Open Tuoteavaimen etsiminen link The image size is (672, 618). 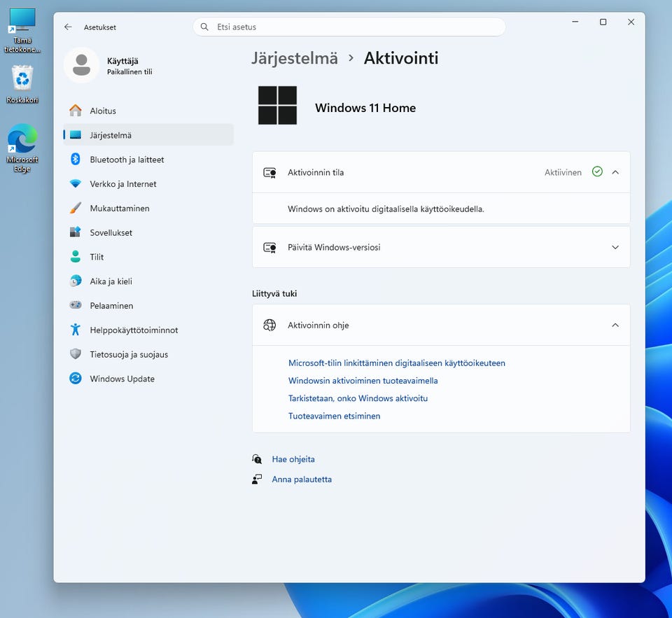coord(334,416)
